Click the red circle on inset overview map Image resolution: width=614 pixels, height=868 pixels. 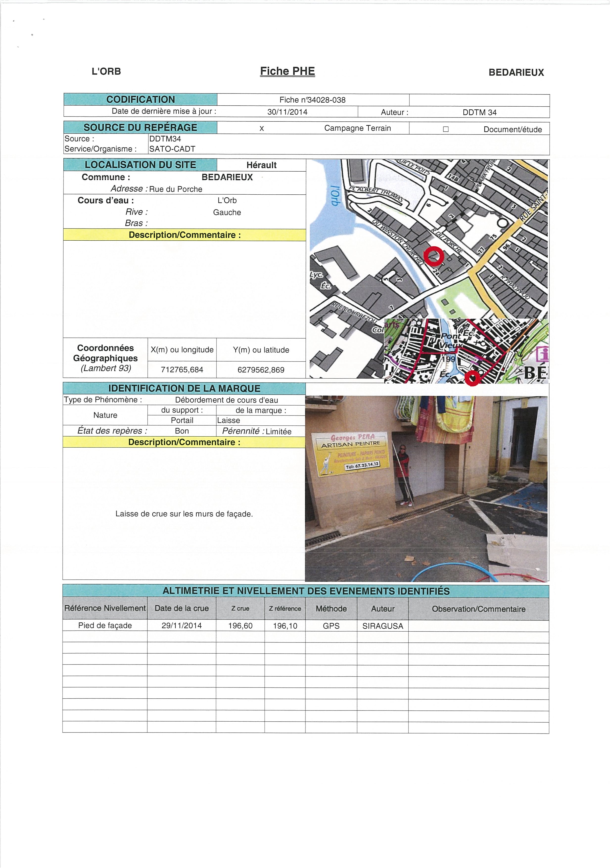[x=472, y=378]
